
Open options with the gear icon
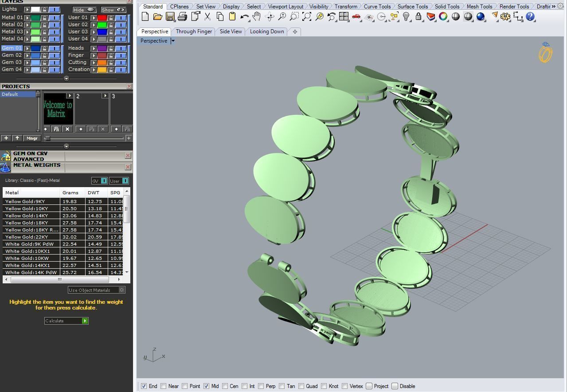point(505,17)
